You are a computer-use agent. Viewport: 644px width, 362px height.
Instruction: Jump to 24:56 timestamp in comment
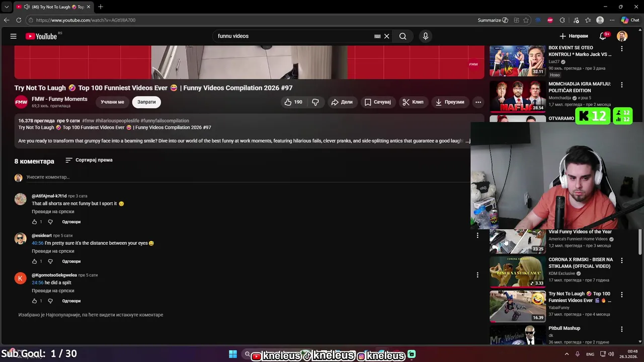pyautogui.click(x=37, y=283)
